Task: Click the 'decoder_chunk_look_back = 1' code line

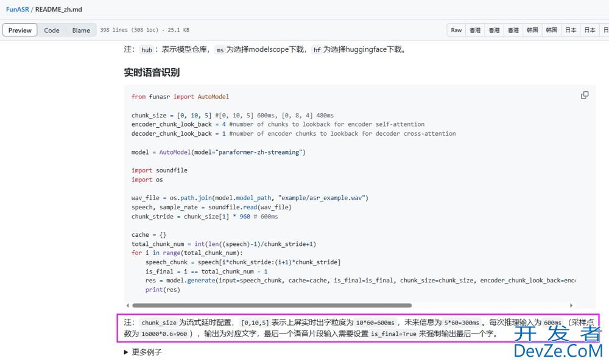Action: click(x=294, y=133)
